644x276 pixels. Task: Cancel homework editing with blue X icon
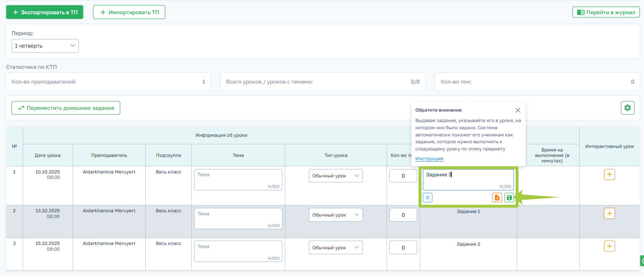[428, 198]
